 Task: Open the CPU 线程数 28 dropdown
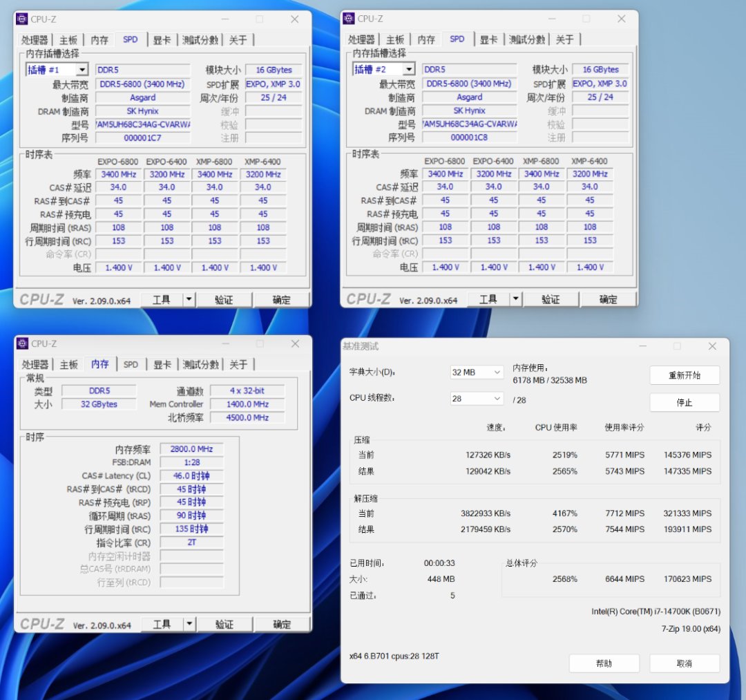tap(476, 398)
